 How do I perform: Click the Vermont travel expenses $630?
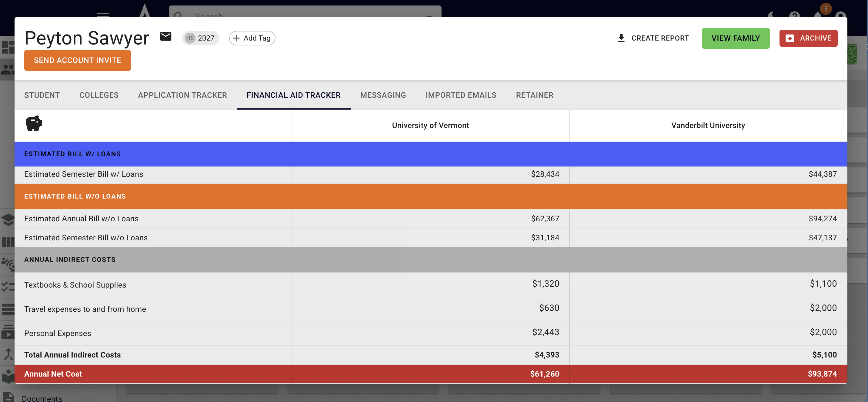point(549,308)
